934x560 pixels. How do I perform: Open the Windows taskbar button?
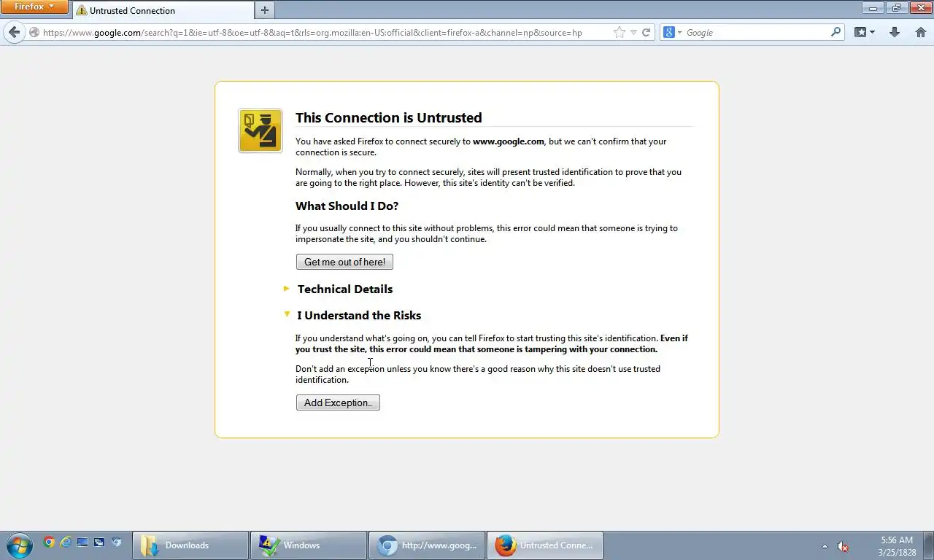309,545
